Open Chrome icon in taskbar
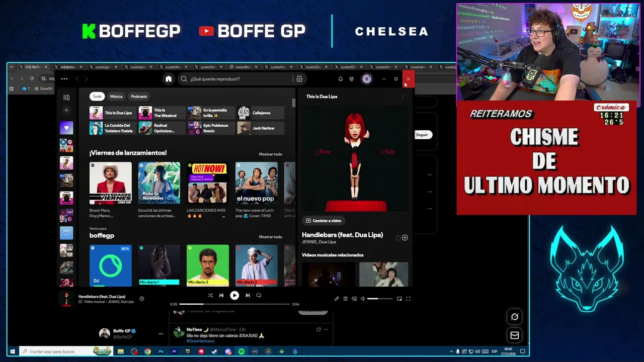This screenshot has height=362, width=644. 147,351
